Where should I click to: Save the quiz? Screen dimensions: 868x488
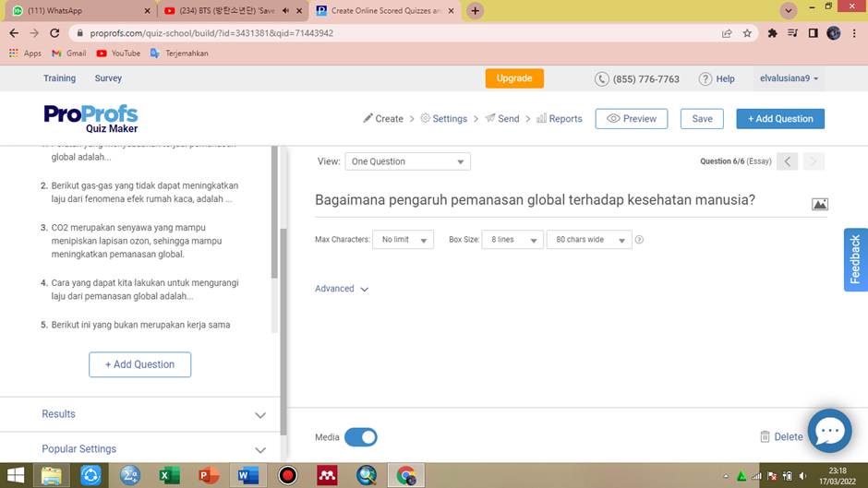702,119
